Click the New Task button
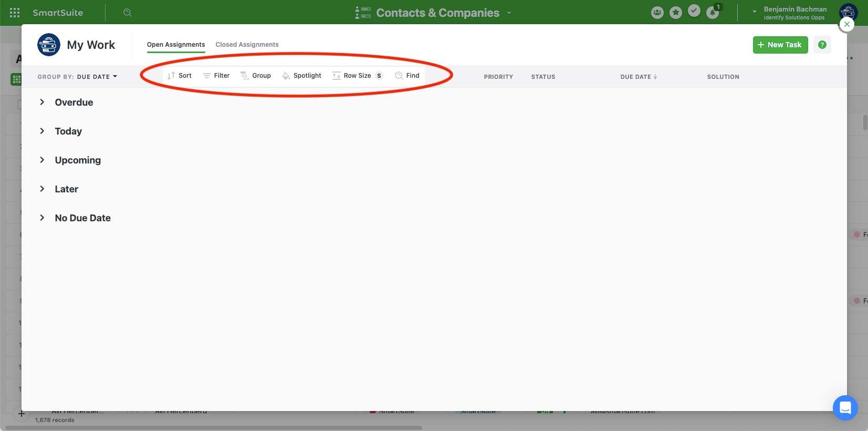 (780, 45)
